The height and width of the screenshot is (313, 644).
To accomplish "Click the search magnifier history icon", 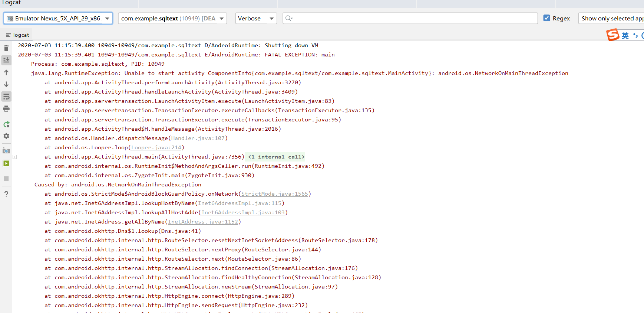I will click(x=289, y=18).
